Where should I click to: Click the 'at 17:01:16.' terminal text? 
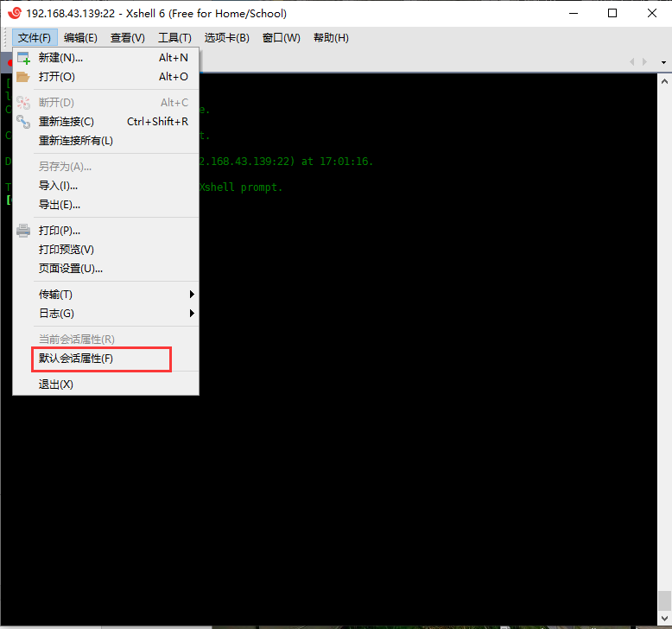click(x=337, y=162)
